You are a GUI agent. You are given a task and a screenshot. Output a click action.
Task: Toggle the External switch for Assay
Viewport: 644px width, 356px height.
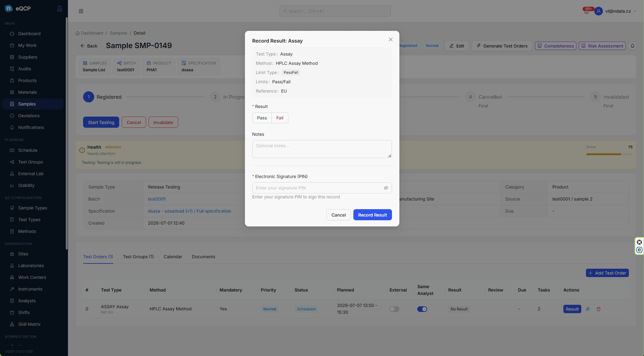(394, 309)
